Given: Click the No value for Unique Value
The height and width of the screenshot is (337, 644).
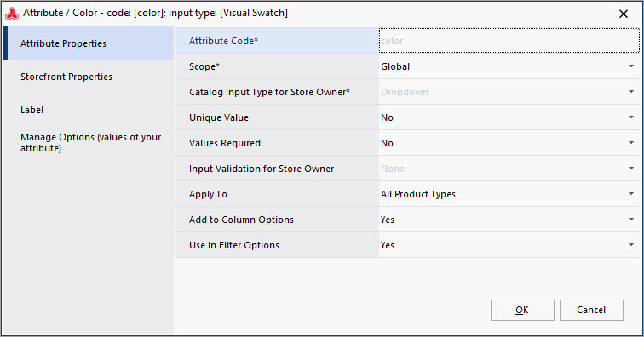Looking at the screenshot, I should [387, 117].
